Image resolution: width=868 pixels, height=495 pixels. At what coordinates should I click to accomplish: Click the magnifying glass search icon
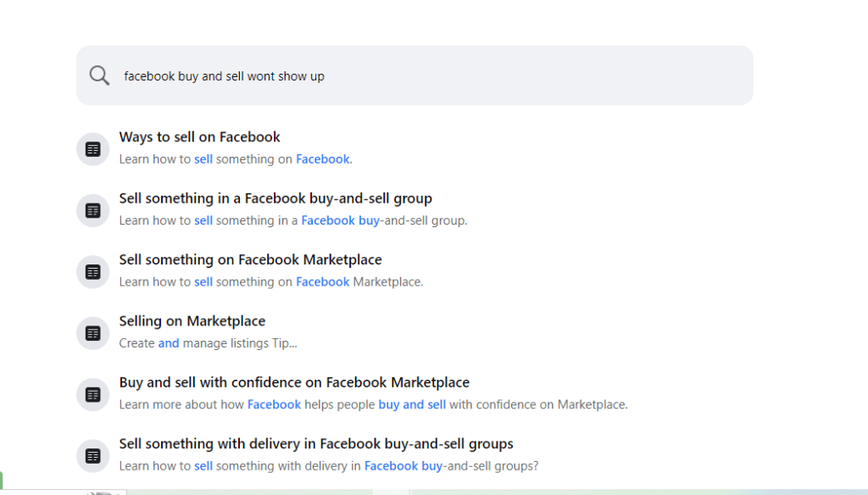coord(100,75)
